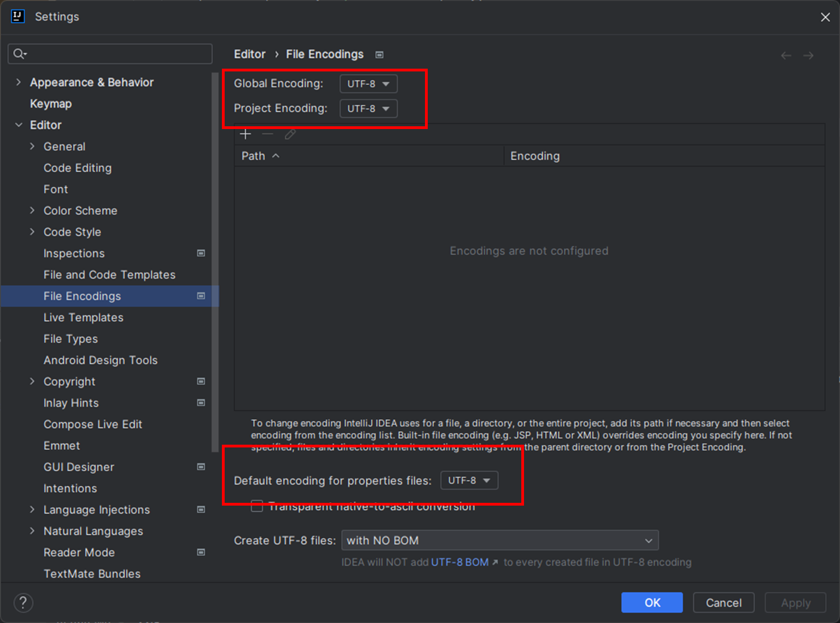
Task: Open Compose Live Edit page
Action: (x=93, y=424)
